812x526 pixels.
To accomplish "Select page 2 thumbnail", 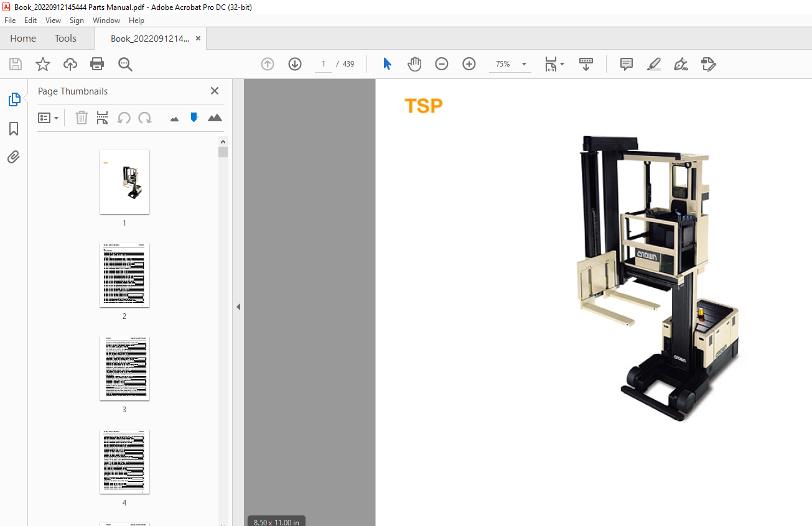I will (x=124, y=275).
